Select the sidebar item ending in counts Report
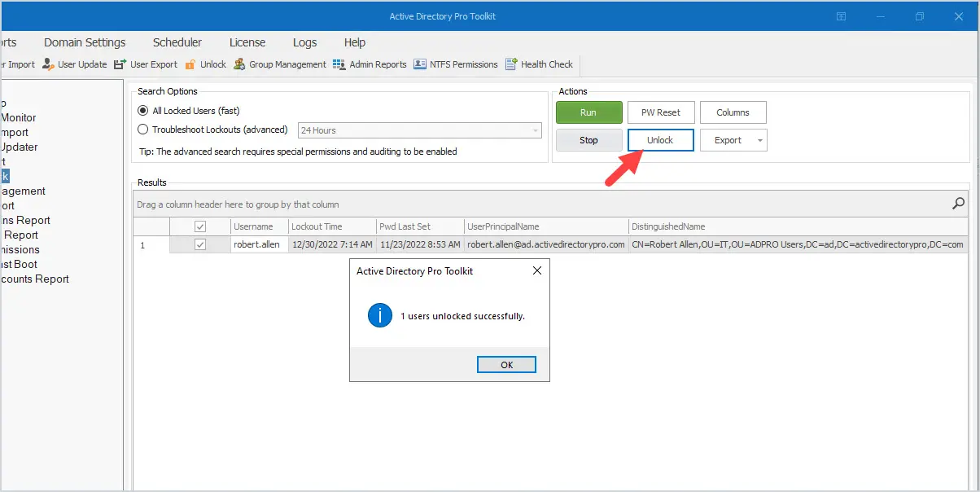 click(x=34, y=279)
